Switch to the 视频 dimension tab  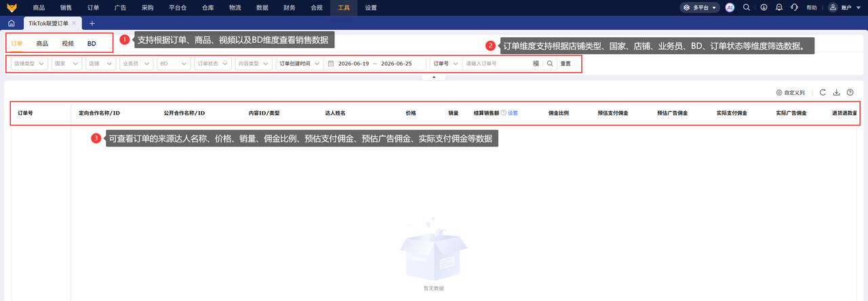pos(68,43)
